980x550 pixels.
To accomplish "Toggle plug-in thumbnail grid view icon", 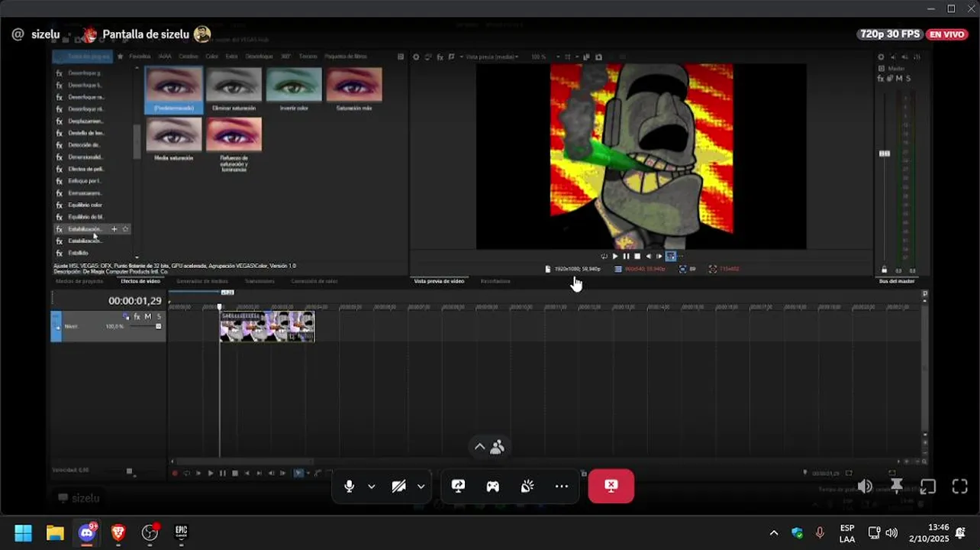I will pos(401,57).
